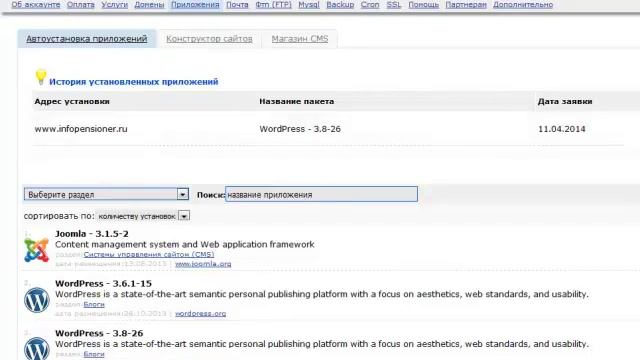The height and width of the screenshot is (360, 640).
Task: Select the WordPress - 3.8-26 list title
Action: coord(99,333)
